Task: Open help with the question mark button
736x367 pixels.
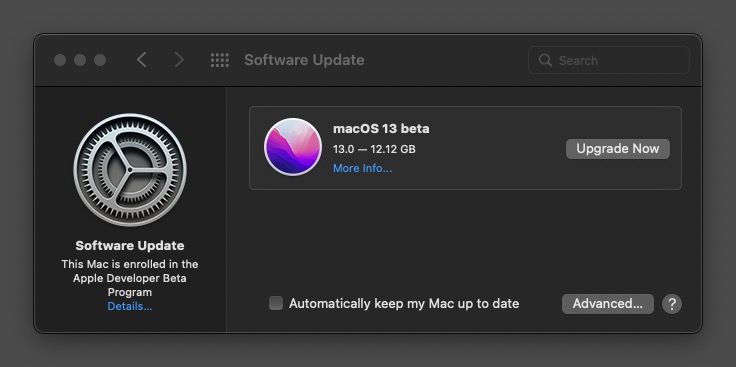Action: tap(672, 304)
